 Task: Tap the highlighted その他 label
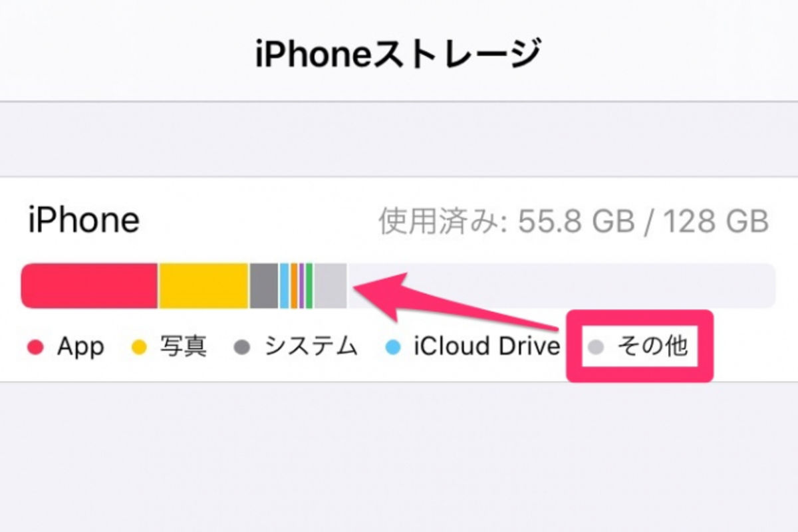pyautogui.click(x=652, y=346)
